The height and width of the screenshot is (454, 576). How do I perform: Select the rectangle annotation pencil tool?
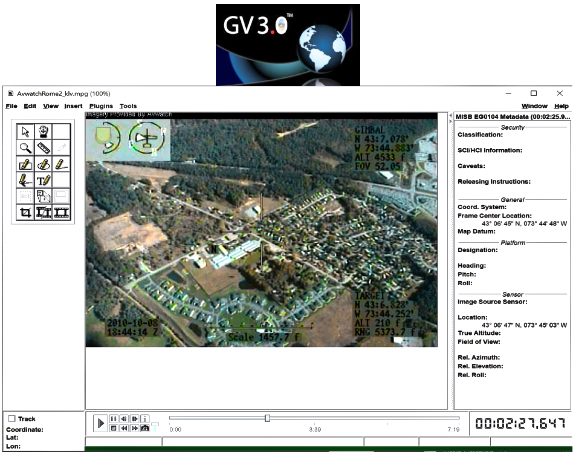pos(25,164)
